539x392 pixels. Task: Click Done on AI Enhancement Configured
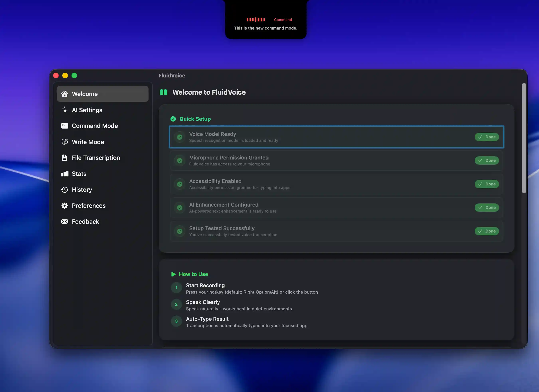[x=487, y=207]
